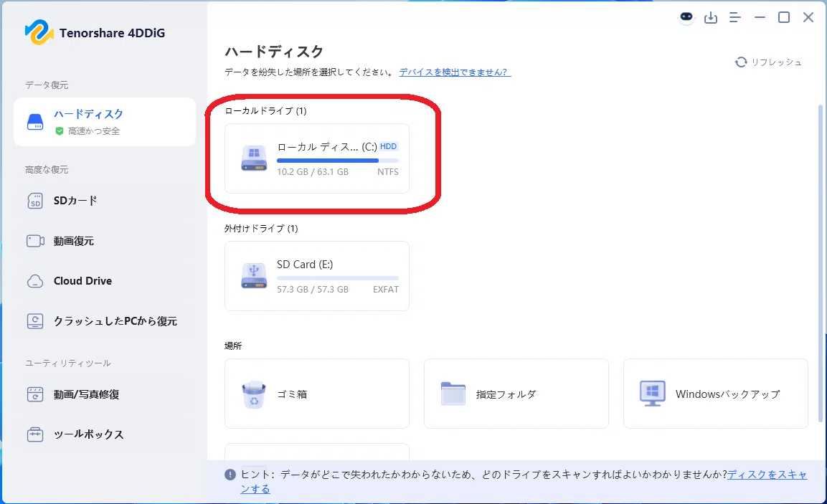Open 動画/写真修復 utility
The width and height of the screenshot is (827, 504).
point(105,394)
